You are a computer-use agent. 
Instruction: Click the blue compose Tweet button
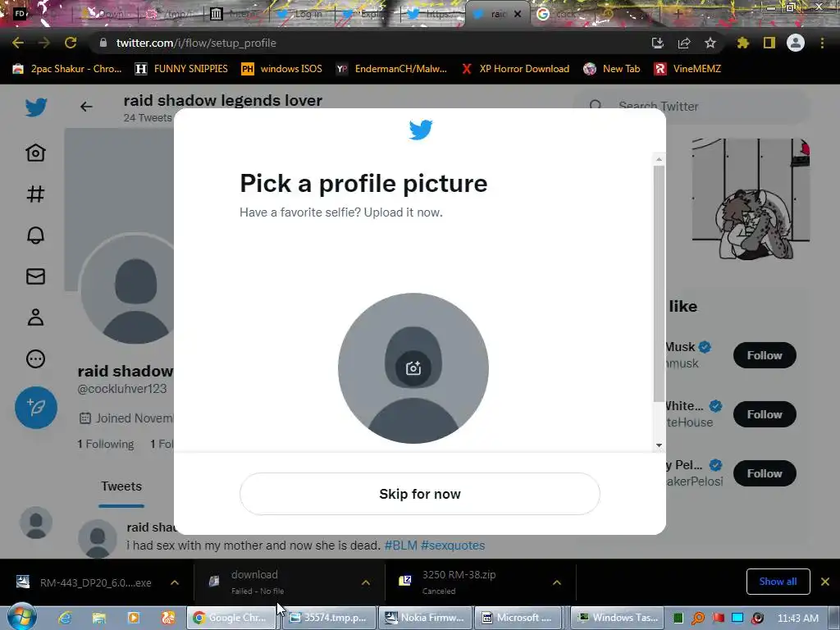coord(36,408)
